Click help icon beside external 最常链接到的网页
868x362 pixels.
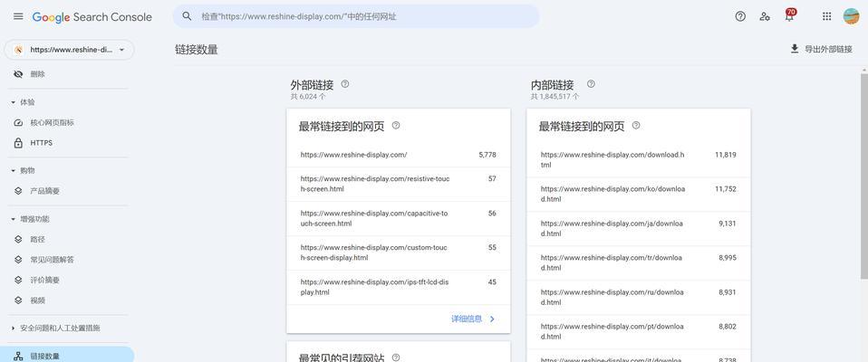coord(396,126)
